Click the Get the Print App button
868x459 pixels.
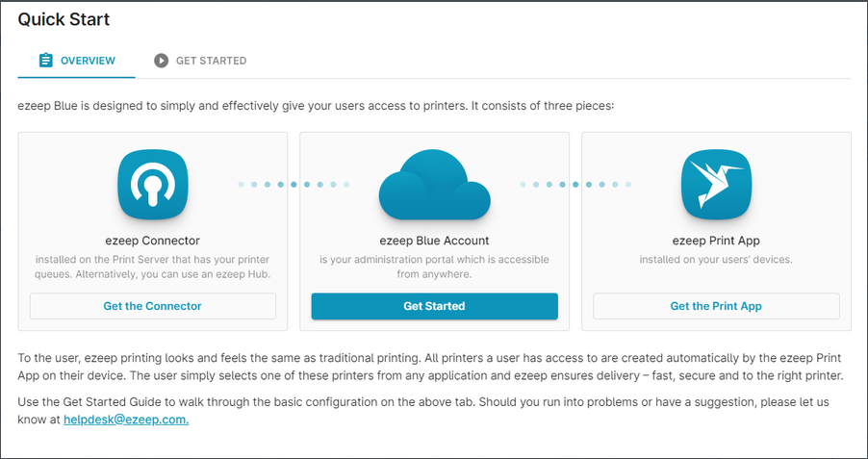click(716, 306)
